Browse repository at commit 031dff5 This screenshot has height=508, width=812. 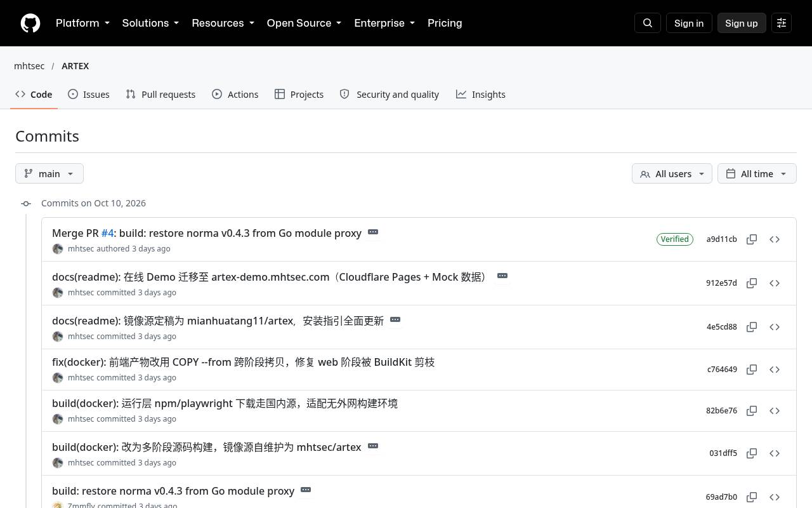pos(775,453)
